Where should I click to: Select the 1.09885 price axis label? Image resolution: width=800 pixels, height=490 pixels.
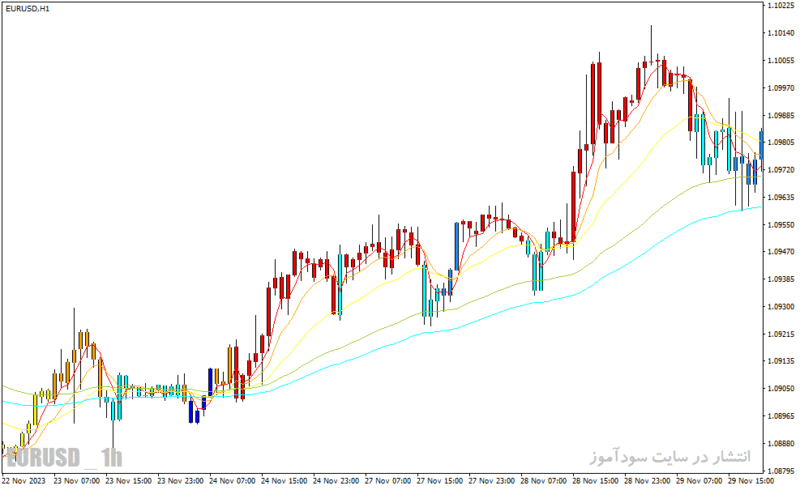coord(781,115)
